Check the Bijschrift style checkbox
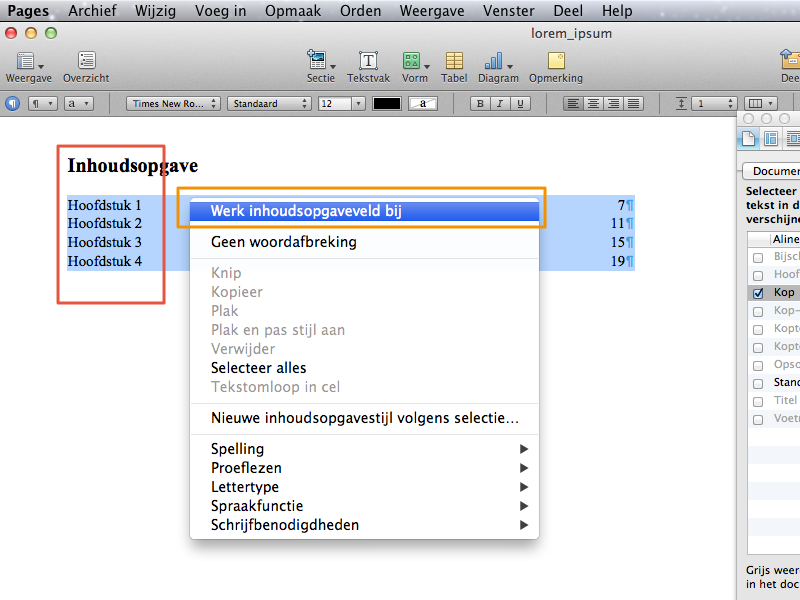800x600 pixels. pyautogui.click(x=758, y=257)
